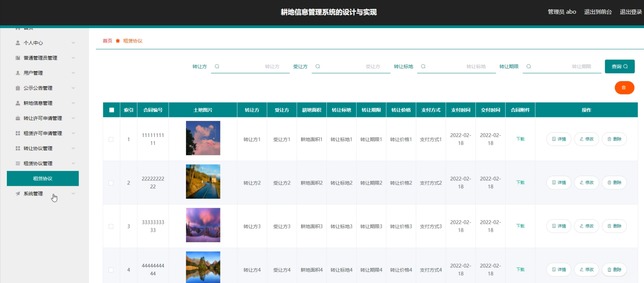This screenshot has height=283, width=644.
Task: Click the 首页 breadcrumb link
Action: coord(108,41)
